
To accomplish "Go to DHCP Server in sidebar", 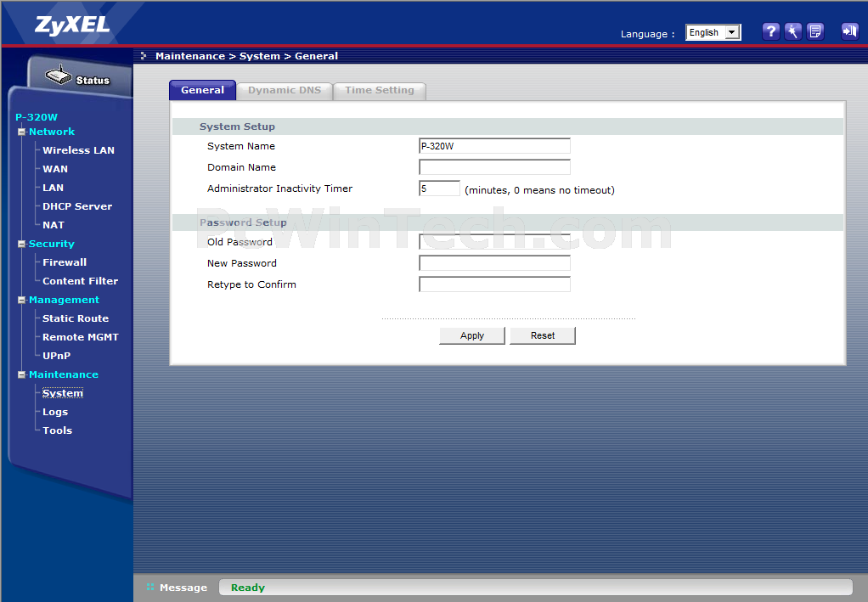I will click(x=77, y=206).
